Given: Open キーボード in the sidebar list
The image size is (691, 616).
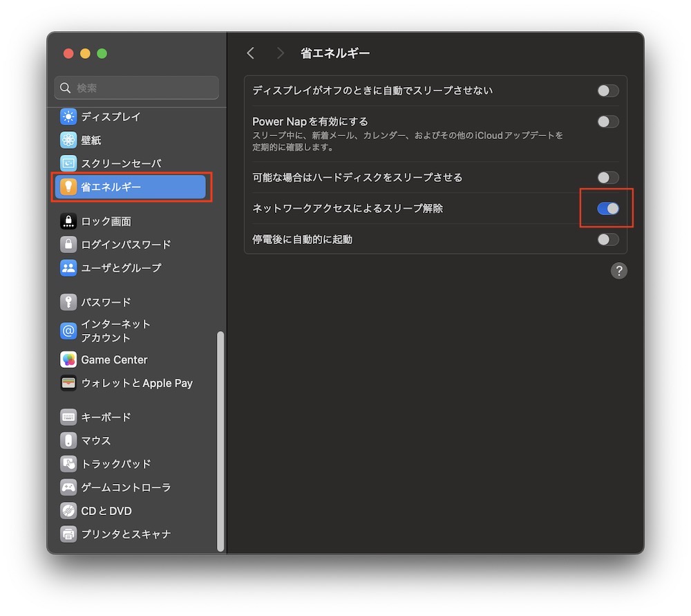Looking at the screenshot, I should (106, 417).
